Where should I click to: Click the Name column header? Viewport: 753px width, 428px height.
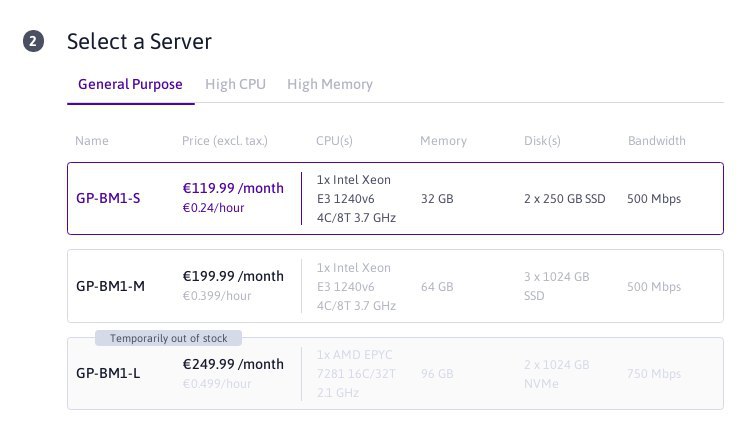92,141
